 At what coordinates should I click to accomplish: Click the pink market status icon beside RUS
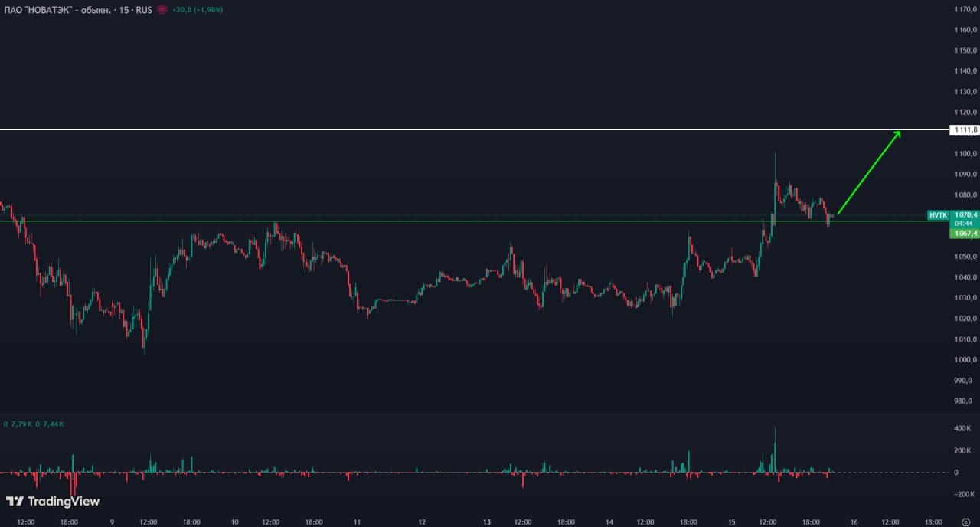click(162, 10)
